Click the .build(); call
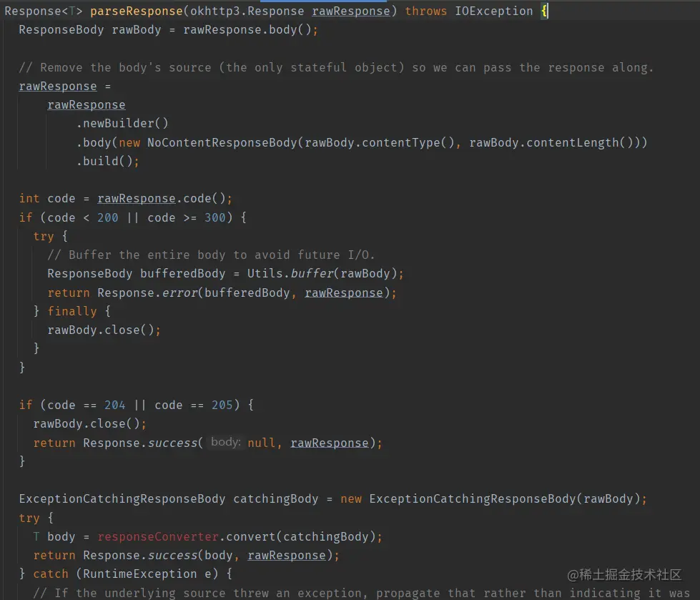 pyautogui.click(x=107, y=161)
